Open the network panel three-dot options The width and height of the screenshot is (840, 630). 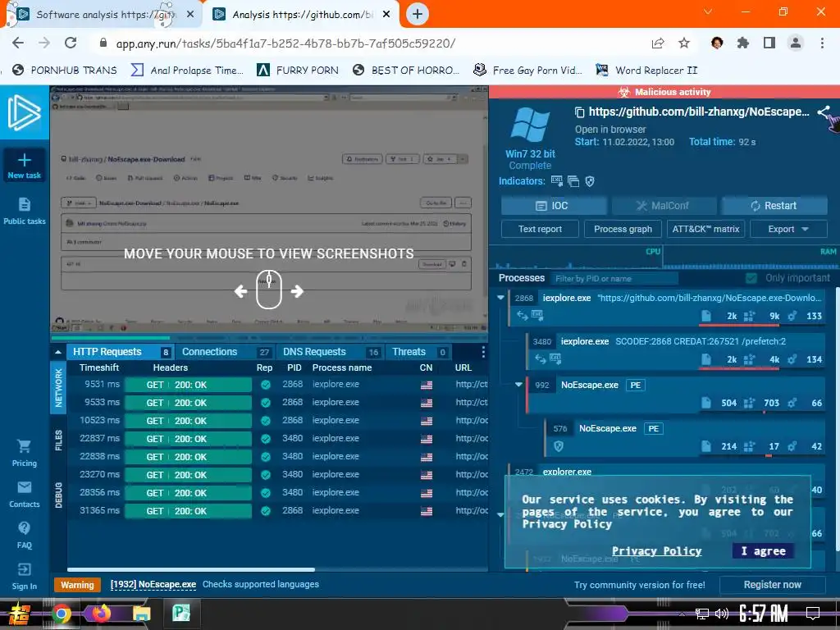click(482, 352)
